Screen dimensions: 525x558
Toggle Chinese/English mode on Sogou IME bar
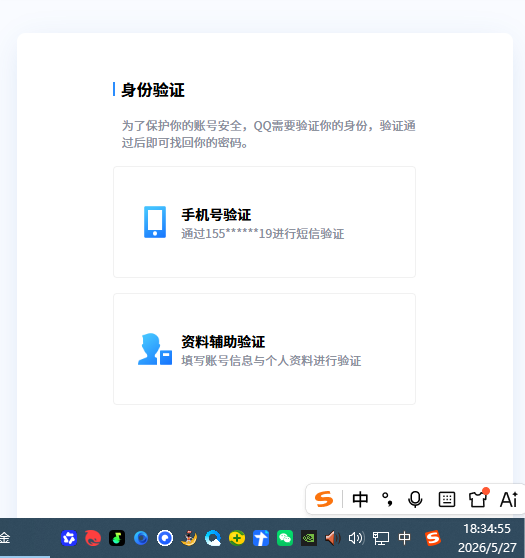click(x=360, y=499)
